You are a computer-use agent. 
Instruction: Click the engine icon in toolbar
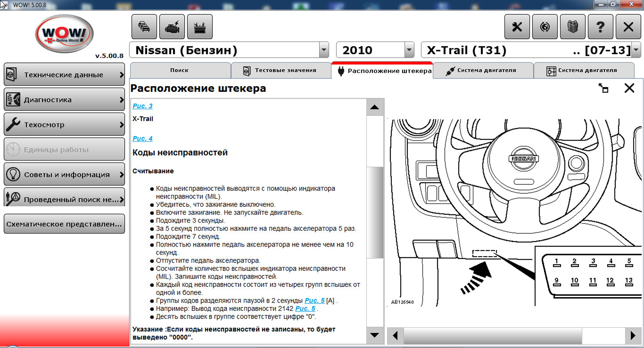[x=172, y=27]
